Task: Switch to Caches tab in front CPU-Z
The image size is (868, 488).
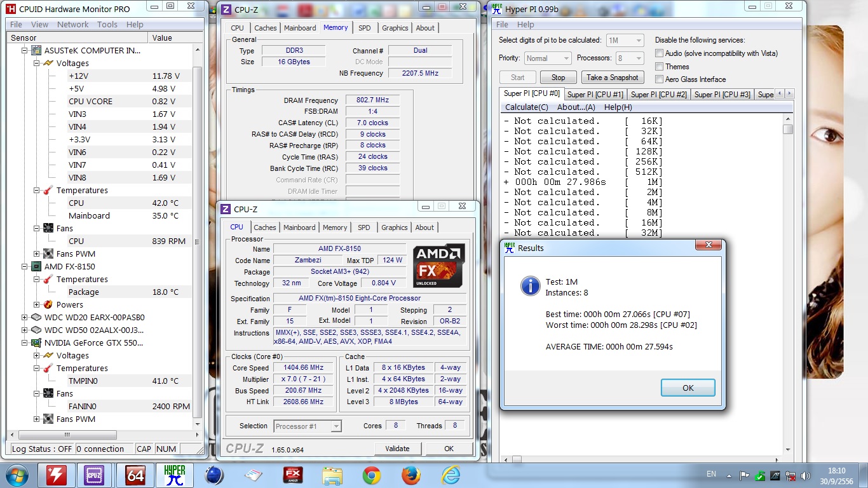Action: [265, 227]
